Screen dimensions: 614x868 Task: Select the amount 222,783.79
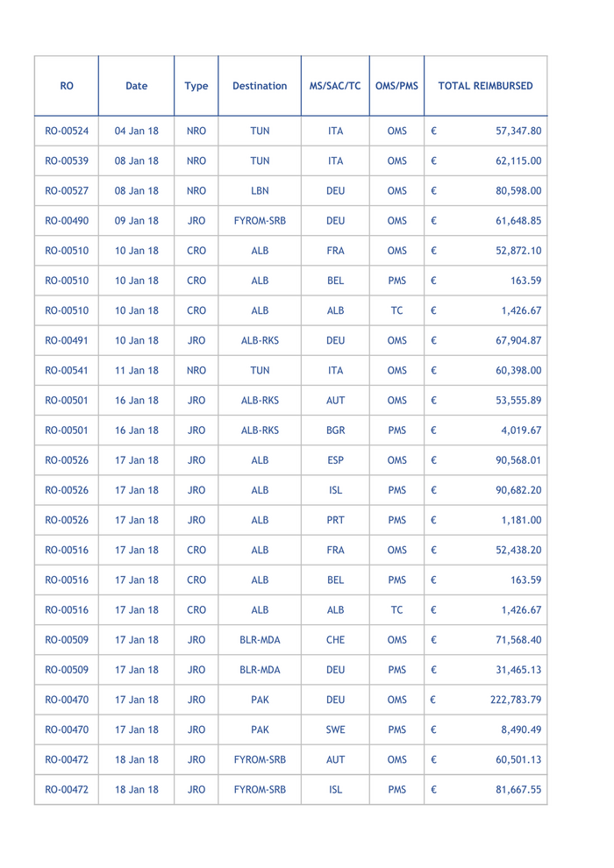(x=515, y=701)
